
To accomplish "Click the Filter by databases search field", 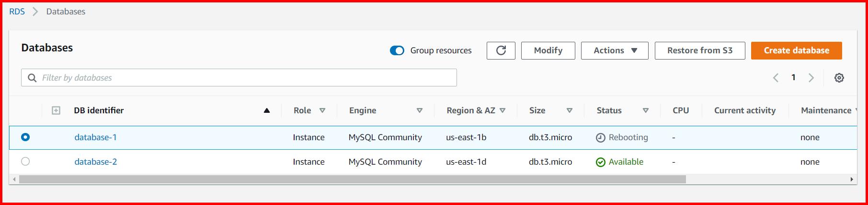I will click(240, 78).
